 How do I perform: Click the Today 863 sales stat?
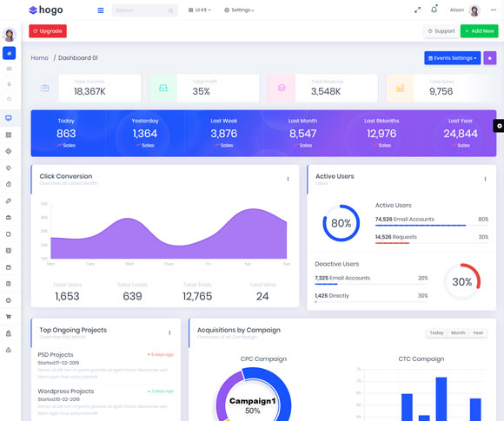coord(66,134)
